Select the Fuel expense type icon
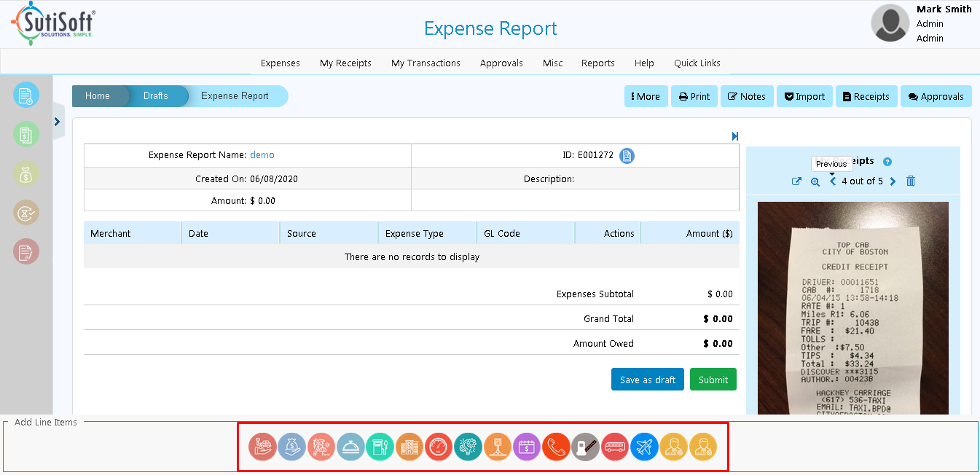 pyautogui.click(x=380, y=447)
